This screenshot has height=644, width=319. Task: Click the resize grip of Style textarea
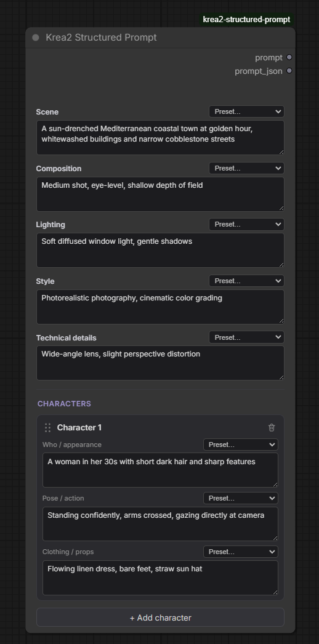281,321
